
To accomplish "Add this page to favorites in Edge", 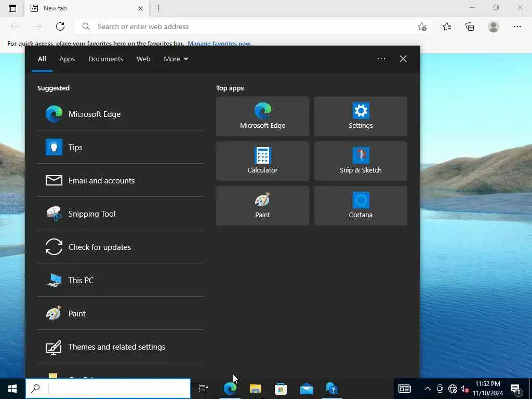I will pyautogui.click(x=422, y=26).
